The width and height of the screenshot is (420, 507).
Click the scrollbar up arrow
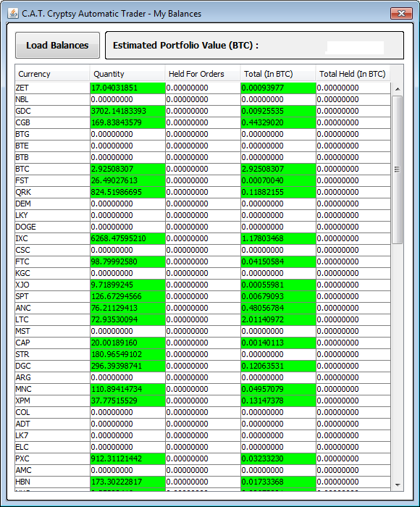[398, 89]
